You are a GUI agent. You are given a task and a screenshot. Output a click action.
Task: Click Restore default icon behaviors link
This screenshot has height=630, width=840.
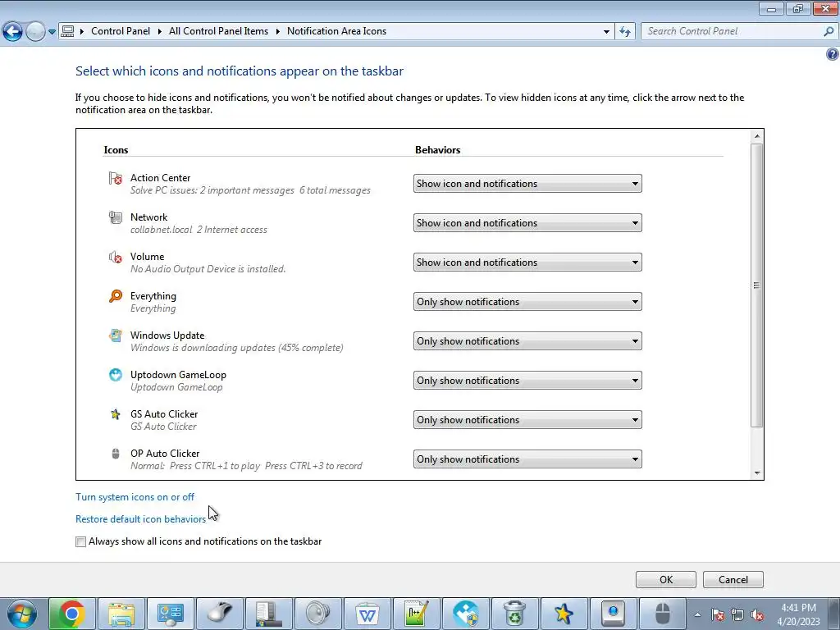[x=140, y=519]
